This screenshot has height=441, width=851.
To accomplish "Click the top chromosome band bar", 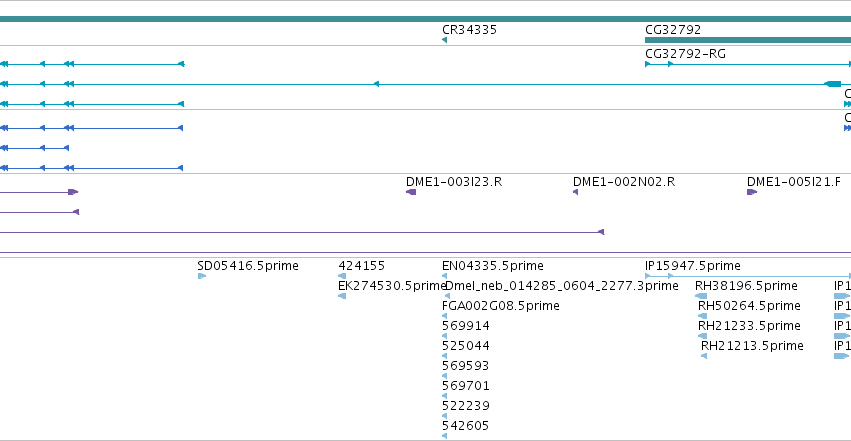I will tap(426, 19).
